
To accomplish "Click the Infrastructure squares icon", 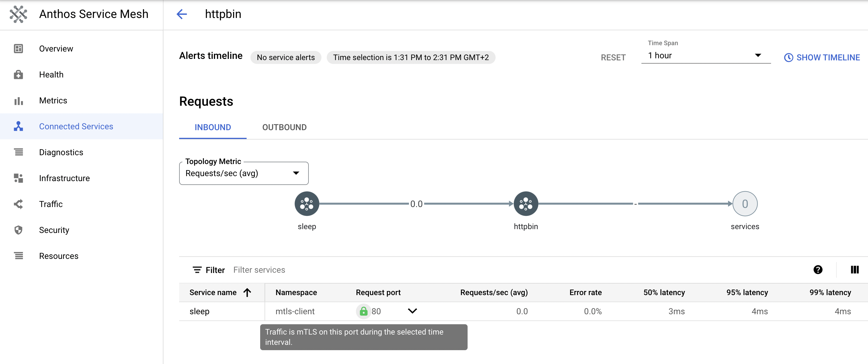I will [19, 178].
